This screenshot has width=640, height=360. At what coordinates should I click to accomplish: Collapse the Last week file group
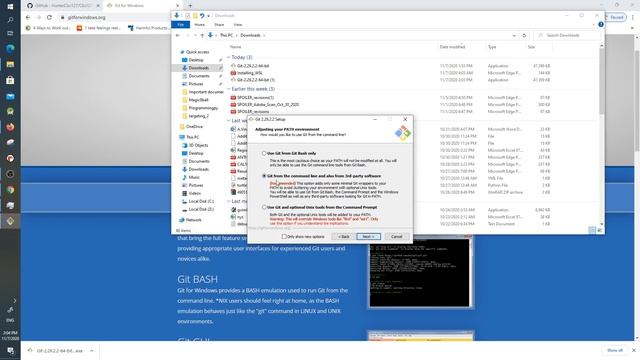point(229,120)
